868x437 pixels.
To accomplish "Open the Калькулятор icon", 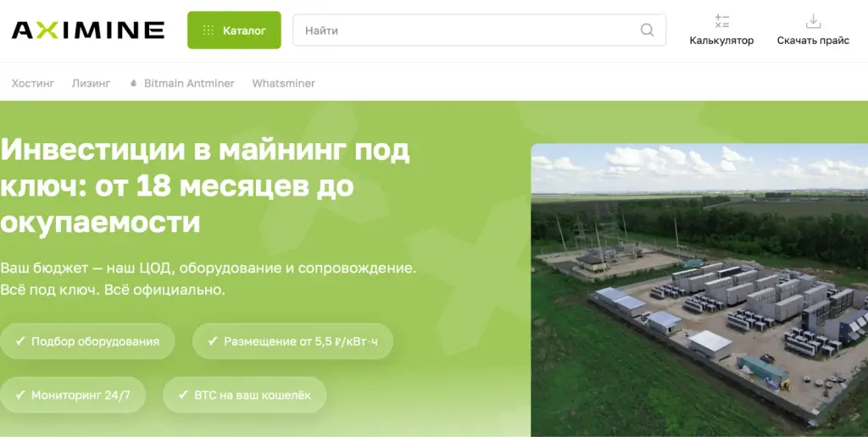I will pos(721,21).
